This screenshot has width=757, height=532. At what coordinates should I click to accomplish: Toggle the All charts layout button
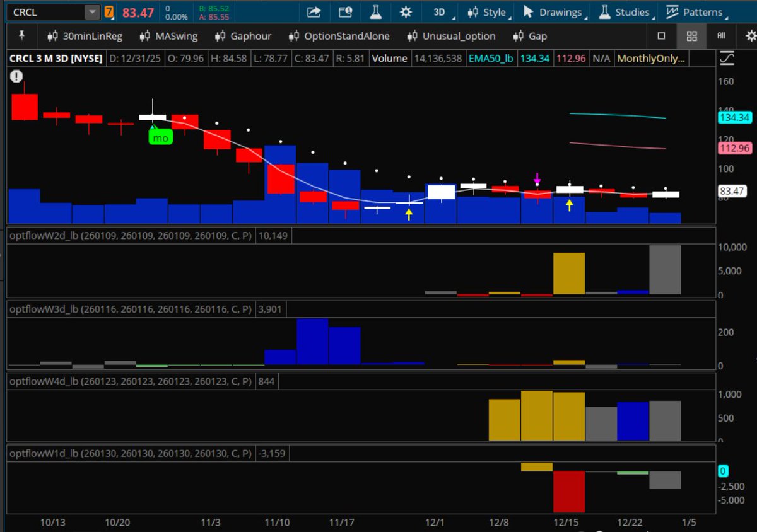[x=721, y=36]
